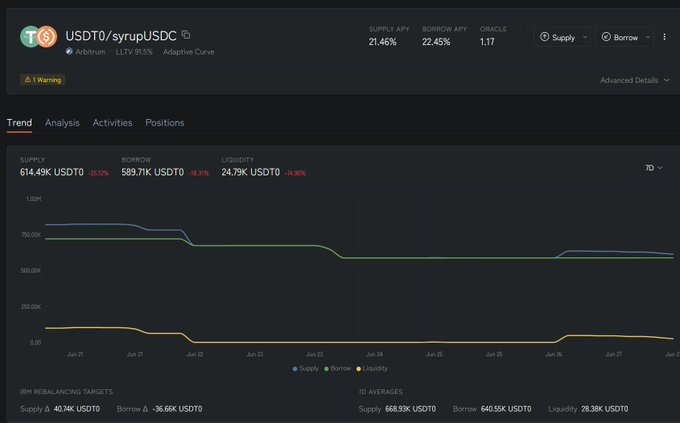The height and width of the screenshot is (423, 680).
Task: Expand Advanced Details section
Action: (x=634, y=80)
